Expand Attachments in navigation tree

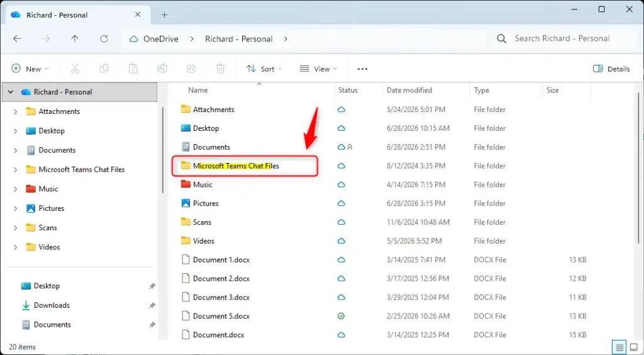coord(15,111)
